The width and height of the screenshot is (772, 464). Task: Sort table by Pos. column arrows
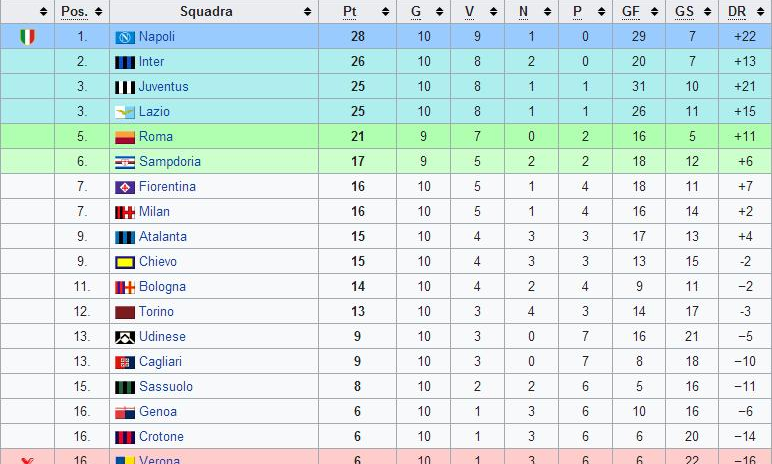click(x=98, y=11)
